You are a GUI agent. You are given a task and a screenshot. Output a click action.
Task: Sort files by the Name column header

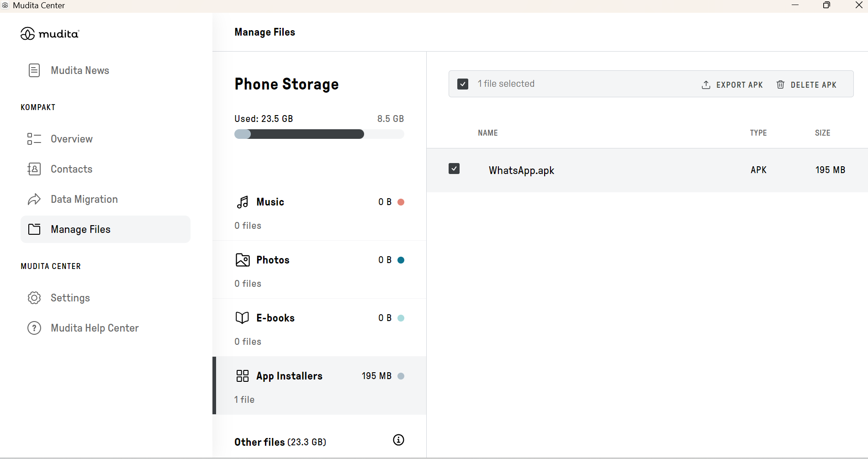point(488,133)
